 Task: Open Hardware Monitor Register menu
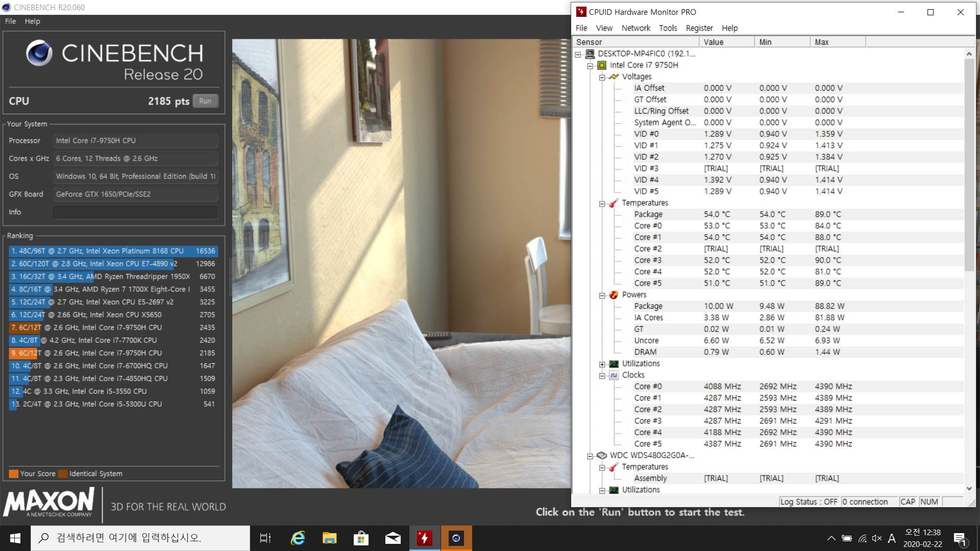point(699,28)
